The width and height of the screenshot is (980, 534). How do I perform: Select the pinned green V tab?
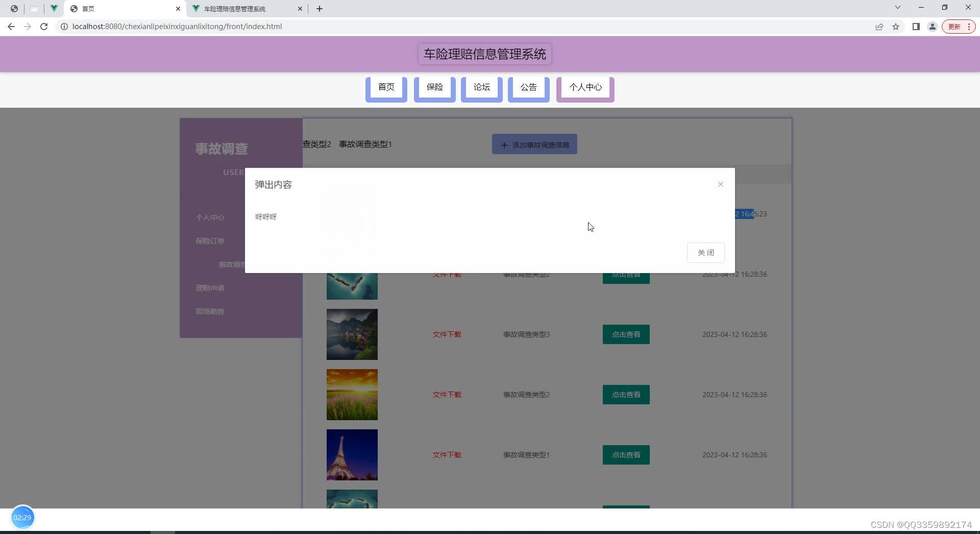pos(54,9)
